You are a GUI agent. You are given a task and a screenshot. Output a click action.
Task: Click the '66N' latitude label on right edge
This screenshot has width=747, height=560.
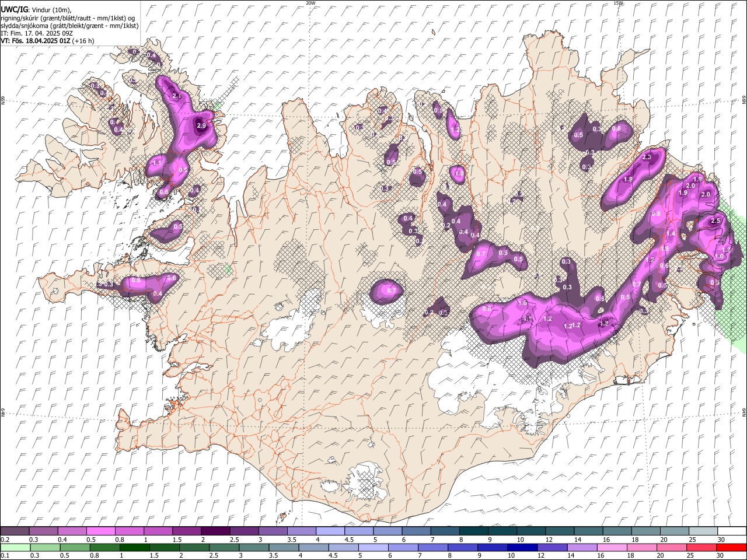[744, 100]
